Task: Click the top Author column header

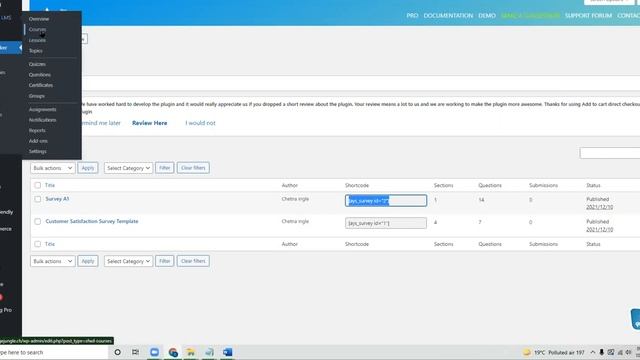Action: [x=289, y=185]
